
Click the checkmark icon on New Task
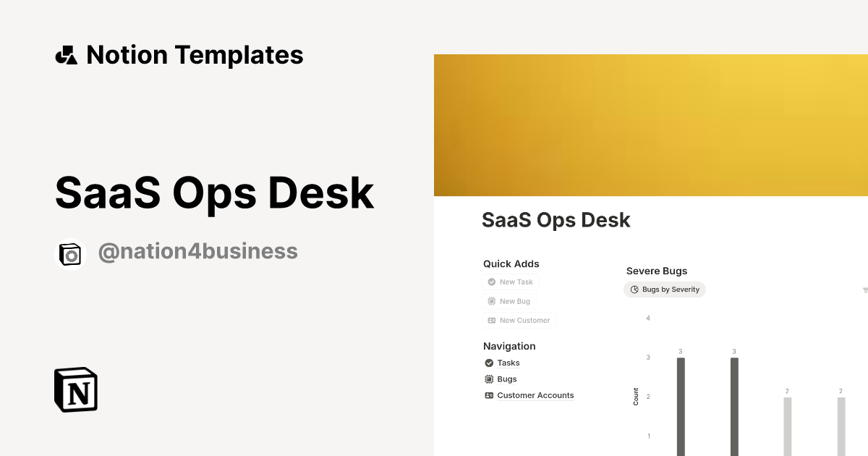[x=492, y=282]
